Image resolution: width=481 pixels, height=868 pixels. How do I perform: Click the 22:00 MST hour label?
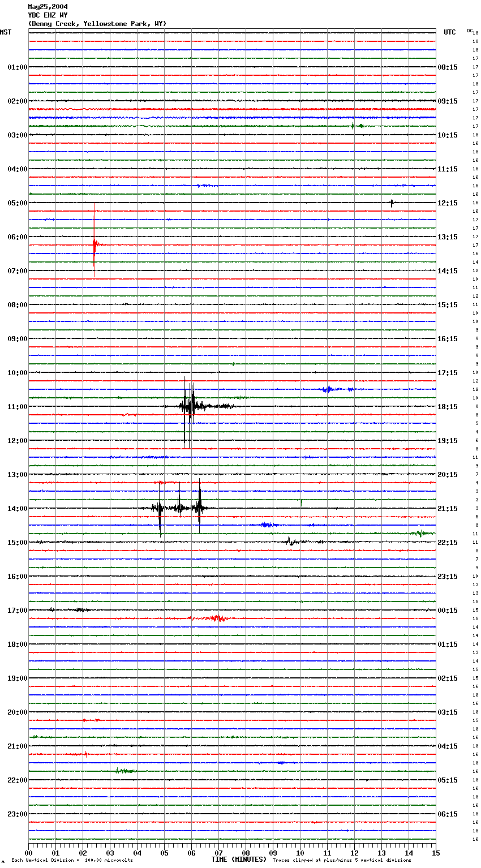[17, 780]
